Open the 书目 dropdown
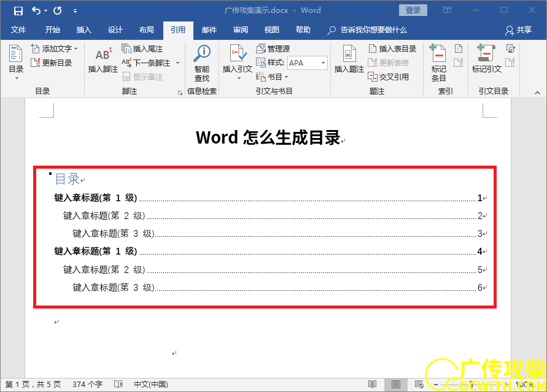This screenshot has width=547, height=392. (272, 77)
